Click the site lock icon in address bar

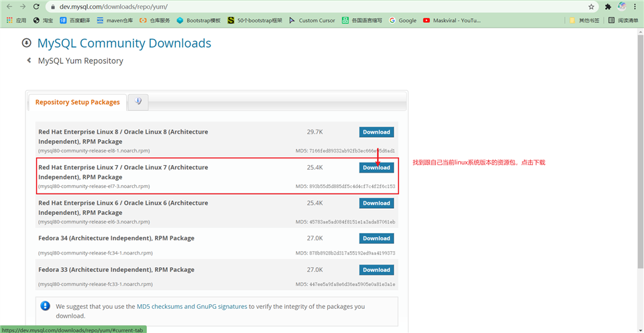pyautogui.click(x=52, y=7)
